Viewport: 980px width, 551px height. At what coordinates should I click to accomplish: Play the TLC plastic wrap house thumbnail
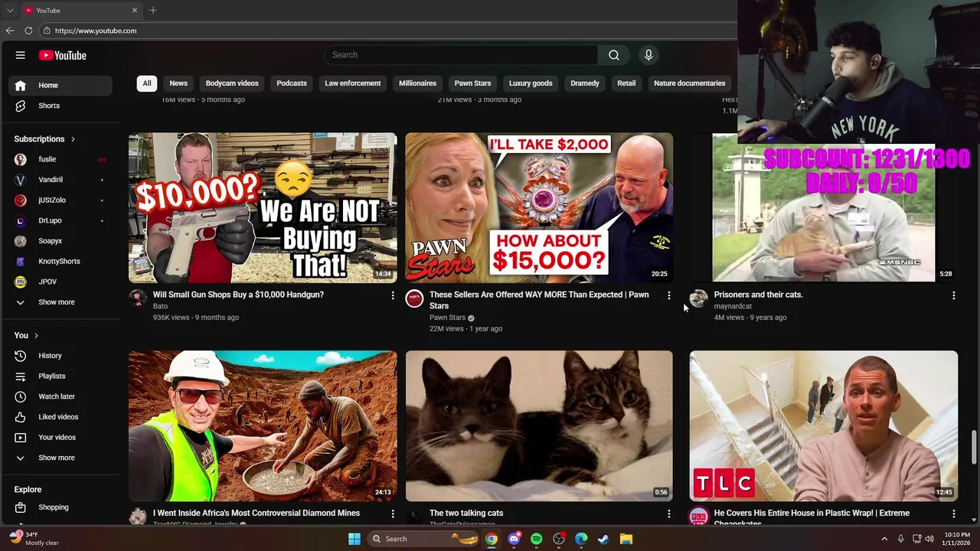coord(823,425)
